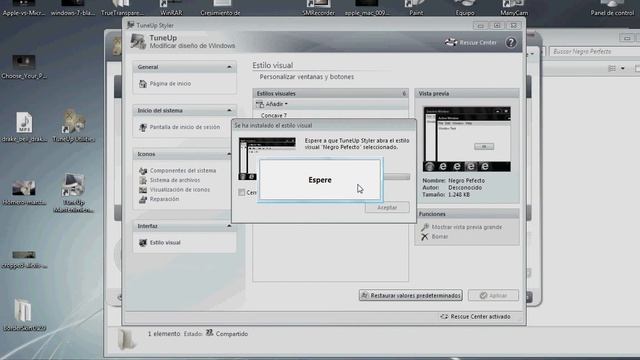Viewport: 640px width, 360px height.
Task: Click the Sistema de archivos icon
Action: pyautogui.click(x=142, y=180)
